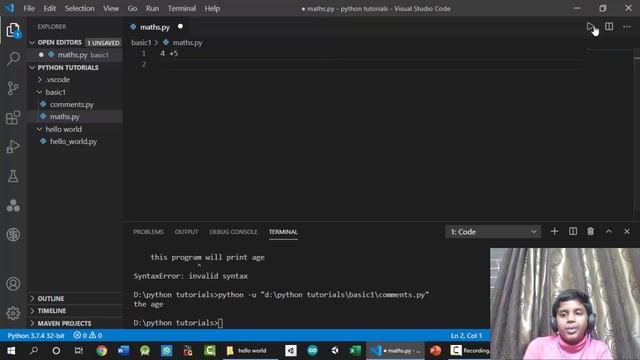Open Task View on taskbar
Viewport: 640px width, 360px height.
coord(78,351)
